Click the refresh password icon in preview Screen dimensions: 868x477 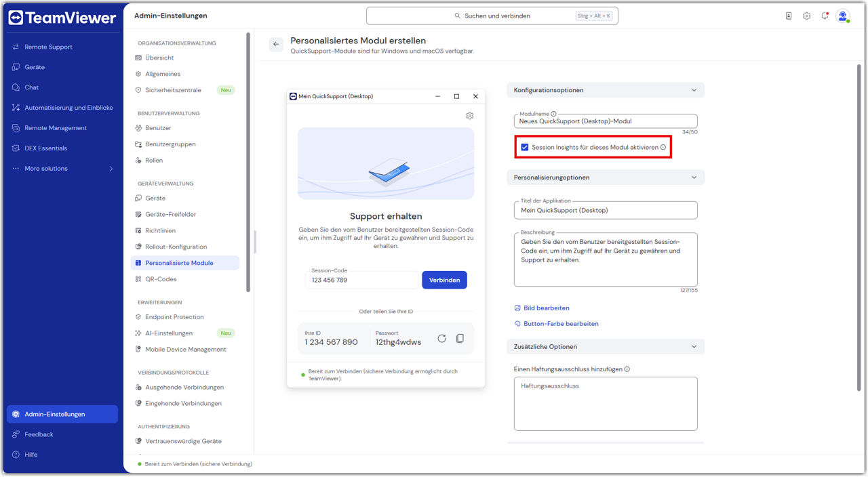coord(441,338)
